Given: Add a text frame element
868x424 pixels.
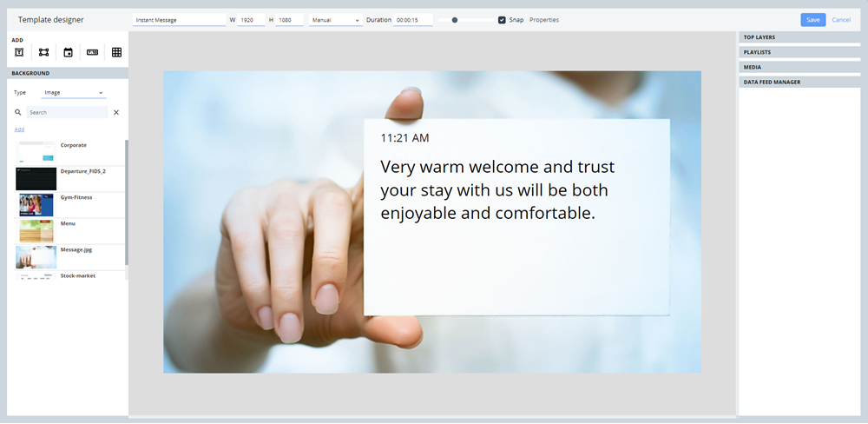Looking at the screenshot, I should click(19, 52).
